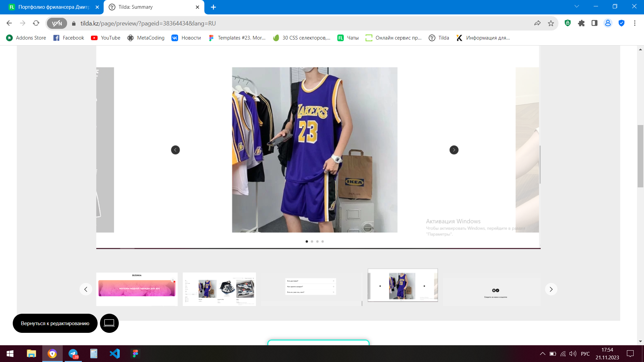The image size is (644, 362).
Task: Open the YouTube bookmark
Action: 106,38
